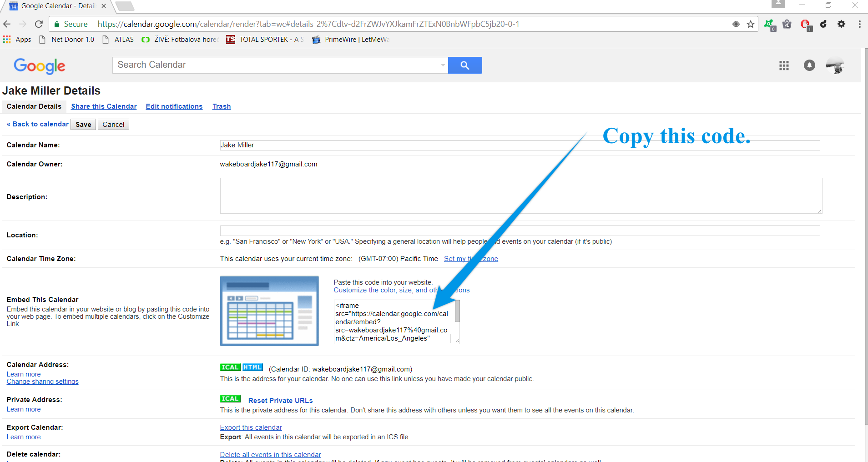Click the Cancel button
Image resolution: width=868 pixels, height=462 pixels.
click(113, 125)
